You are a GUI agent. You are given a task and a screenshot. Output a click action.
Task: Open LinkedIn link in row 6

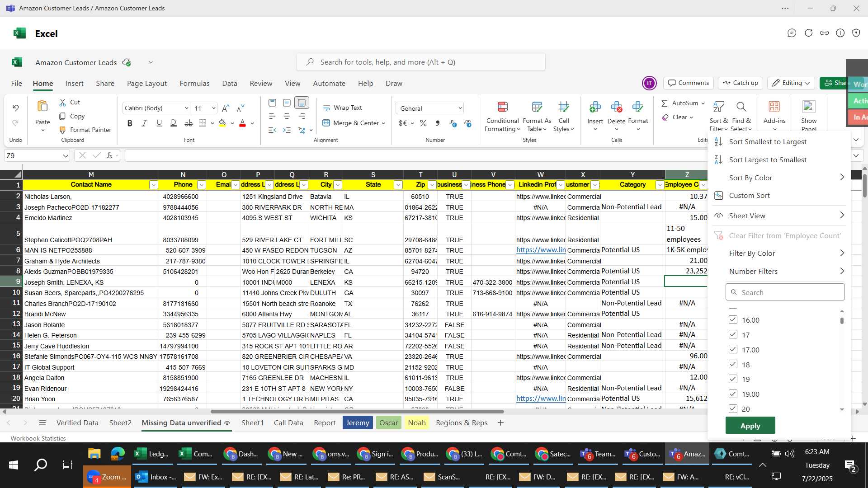[x=541, y=250]
